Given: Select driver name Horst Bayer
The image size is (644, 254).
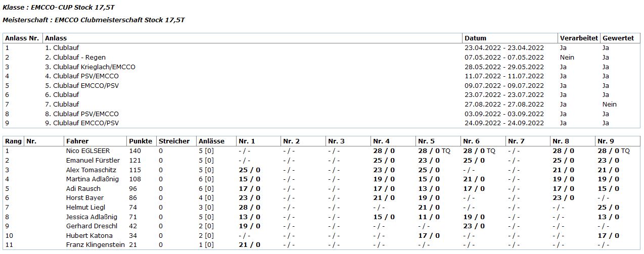Looking at the screenshot, I should (x=84, y=198).
